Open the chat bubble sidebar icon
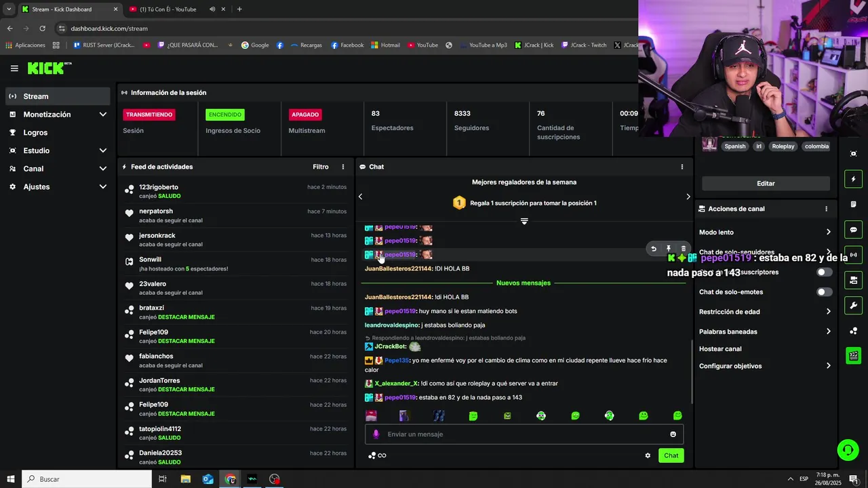868x488 pixels. (853, 230)
